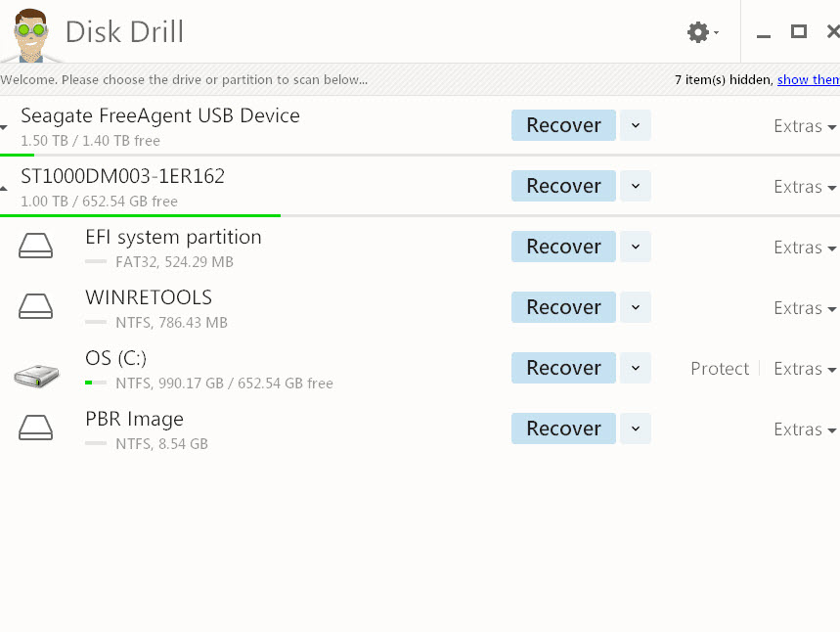Screen dimensions: 840x632
Task: Click the OS (C:) hard disk icon
Action: (x=36, y=375)
